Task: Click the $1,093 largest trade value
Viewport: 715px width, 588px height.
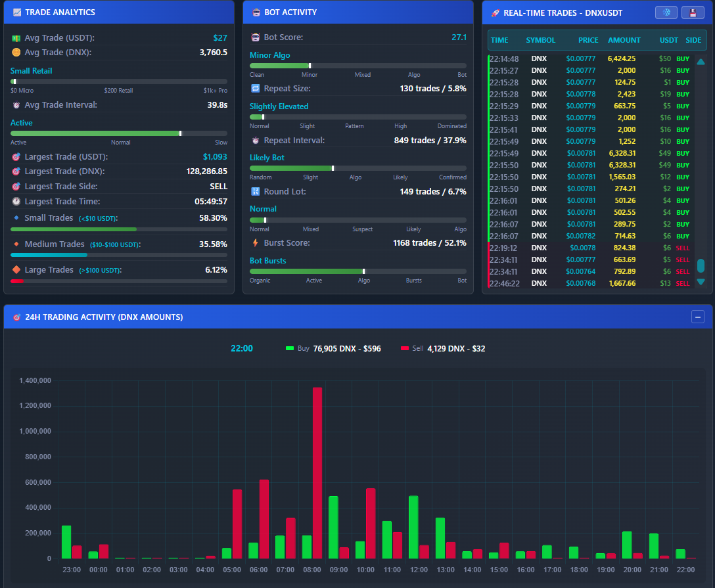Action: click(x=215, y=157)
